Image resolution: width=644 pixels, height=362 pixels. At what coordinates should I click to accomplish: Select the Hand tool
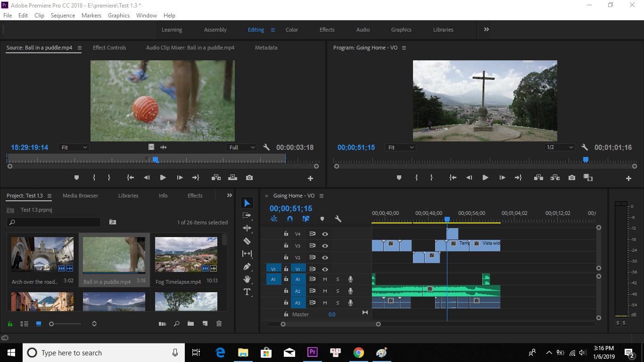coord(247,279)
